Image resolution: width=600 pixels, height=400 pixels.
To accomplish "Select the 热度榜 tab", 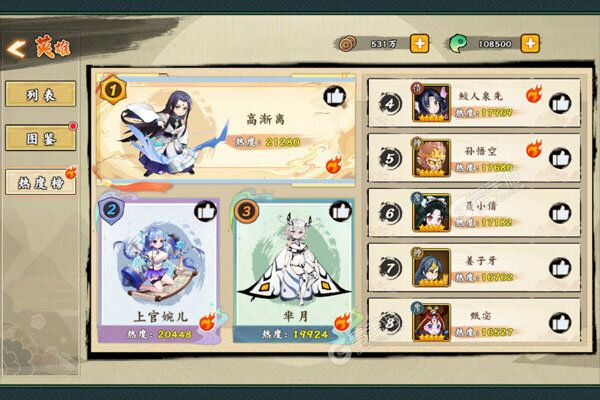I will 41,182.
